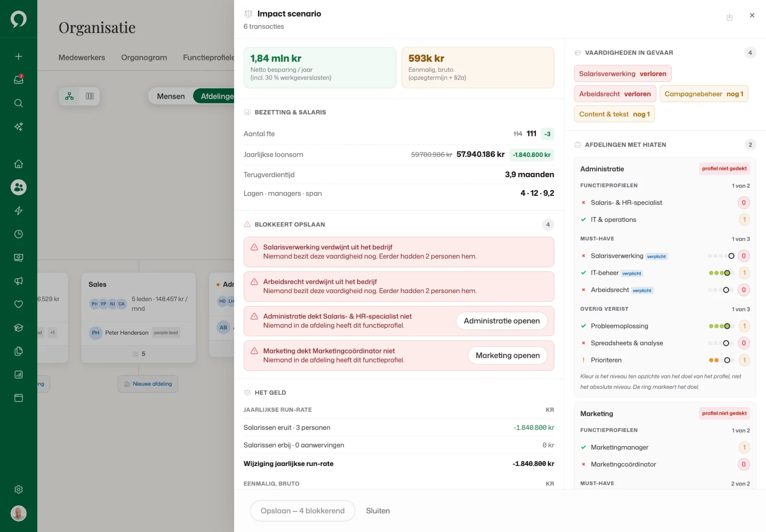766x532 pixels.
Task: Click Opslaan – 4 blokkerend button
Action: 303,511
